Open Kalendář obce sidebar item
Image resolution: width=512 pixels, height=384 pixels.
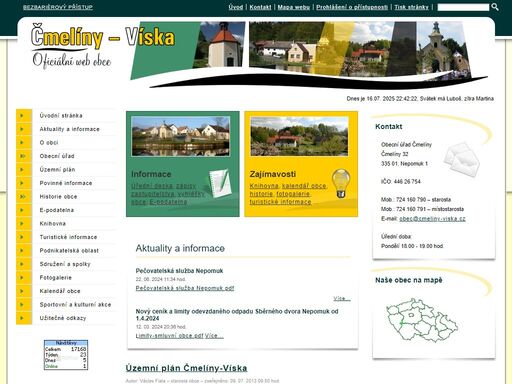[60, 291]
